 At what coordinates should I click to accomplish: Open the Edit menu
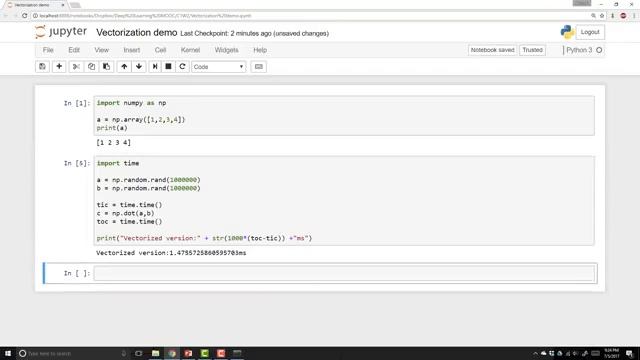click(x=74, y=50)
